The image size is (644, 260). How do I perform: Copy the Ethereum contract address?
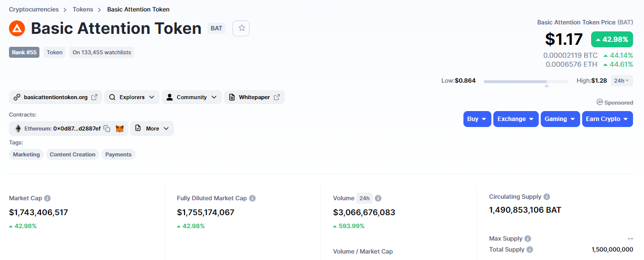107,129
